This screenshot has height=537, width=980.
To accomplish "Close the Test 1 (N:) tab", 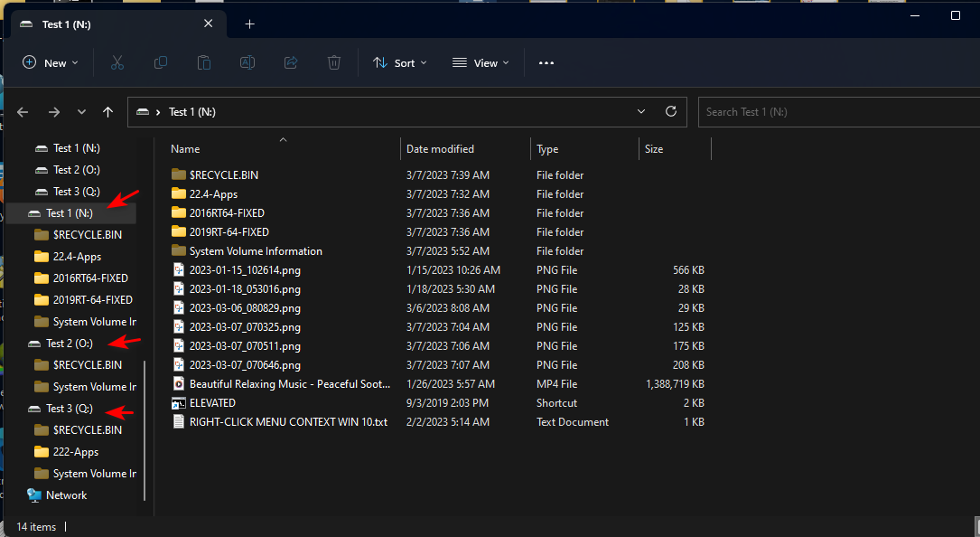I will click(x=208, y=24).
